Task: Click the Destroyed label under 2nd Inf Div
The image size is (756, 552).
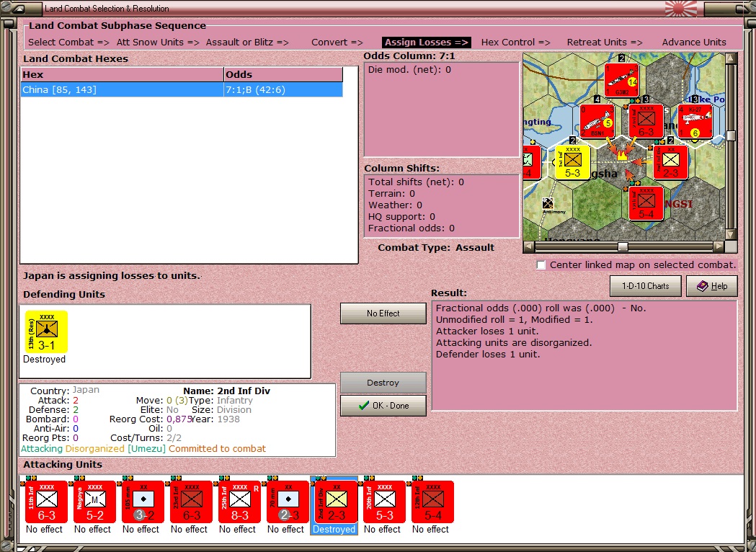Action: [x=334, y=530]
